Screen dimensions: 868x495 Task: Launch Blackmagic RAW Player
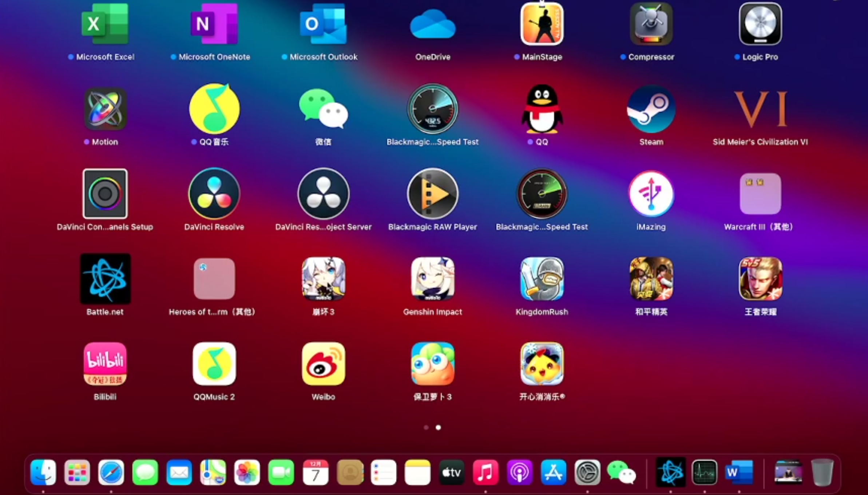(x=432, y=194)
